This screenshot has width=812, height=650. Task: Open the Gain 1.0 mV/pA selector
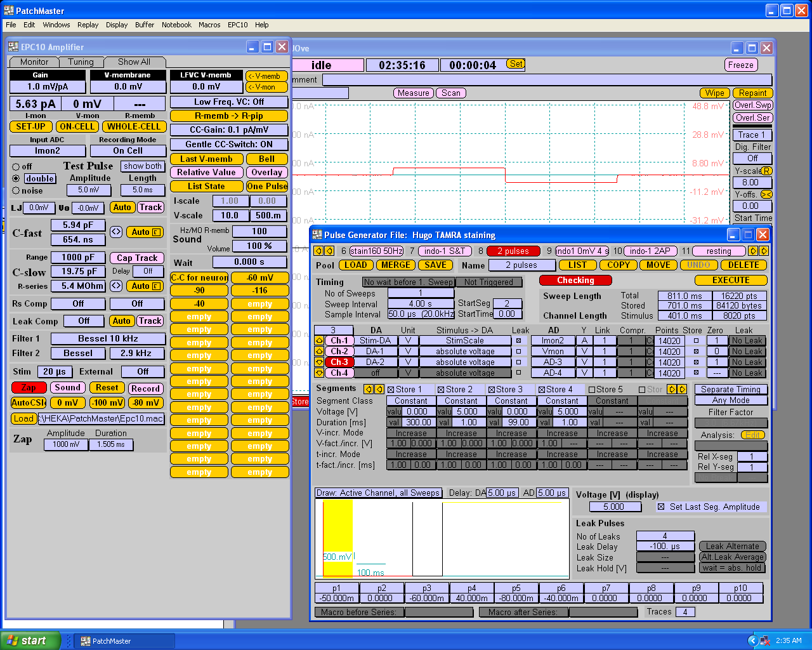[x=48, y=86]
